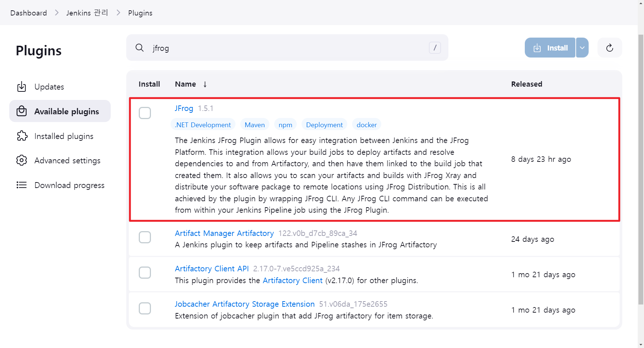Click the first breadcrumb chevron after Dashboard
The width and height of the screenshot is (644, 348).
click(x=57, y=13)
